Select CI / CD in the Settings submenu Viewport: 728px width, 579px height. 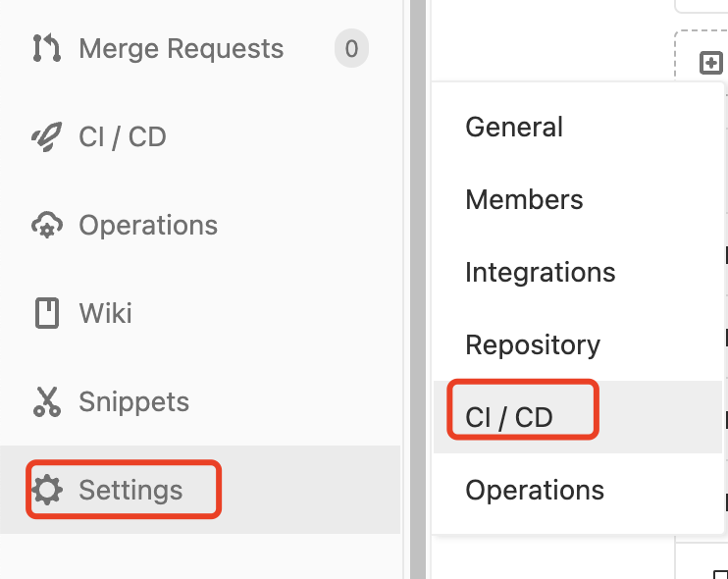click(509, 417)
